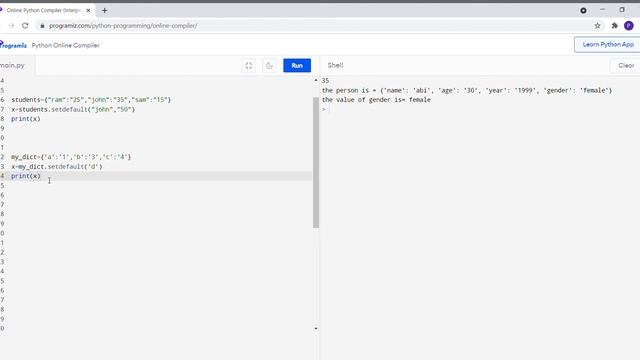Minimize the browser window
This screenshot has height=360, width=640.
click(x=602, y=10)
